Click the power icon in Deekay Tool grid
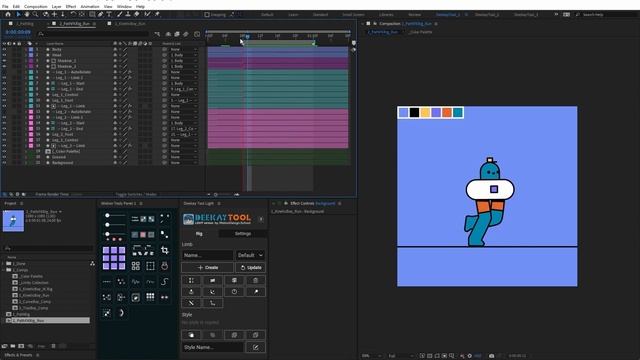This screenshot has width=640, height=360. click(234, 292)
